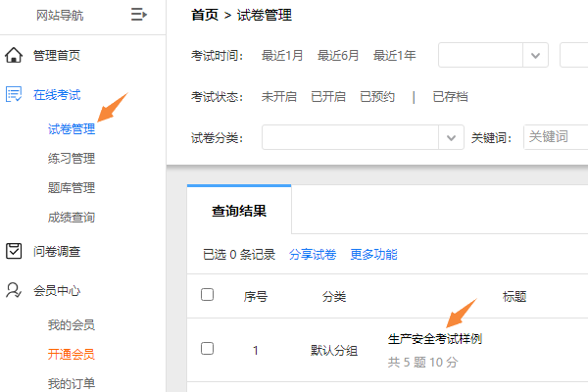Go to 练习管理 in the sidebar
Screen dimensions: 588x392
point(72,159)
